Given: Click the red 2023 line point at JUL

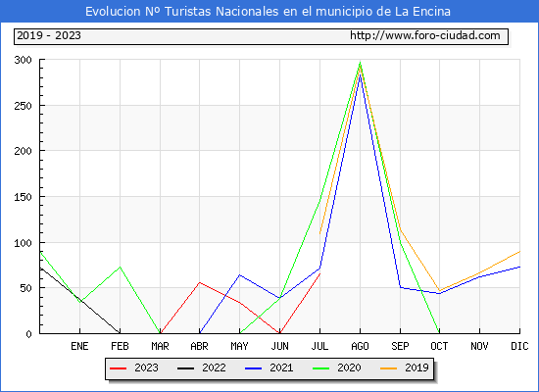Looking at the screenshot, I should tap(319, 274).
